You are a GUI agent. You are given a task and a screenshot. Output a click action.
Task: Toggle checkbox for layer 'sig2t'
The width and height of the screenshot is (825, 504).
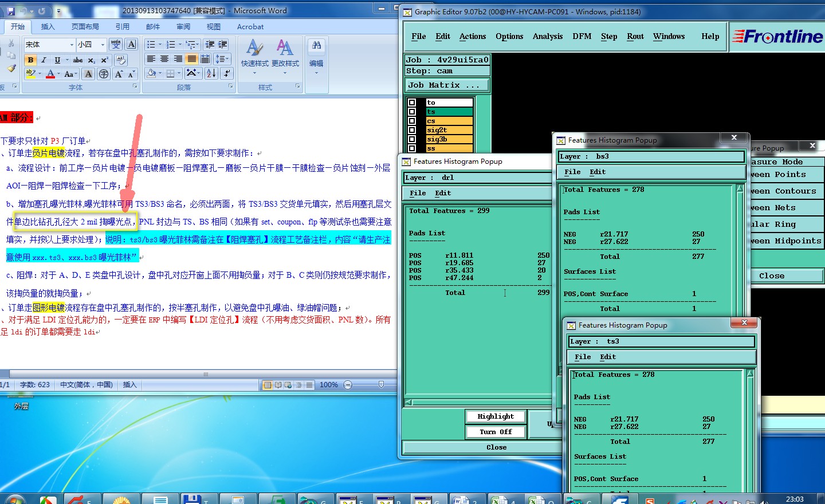pos(411,130)
